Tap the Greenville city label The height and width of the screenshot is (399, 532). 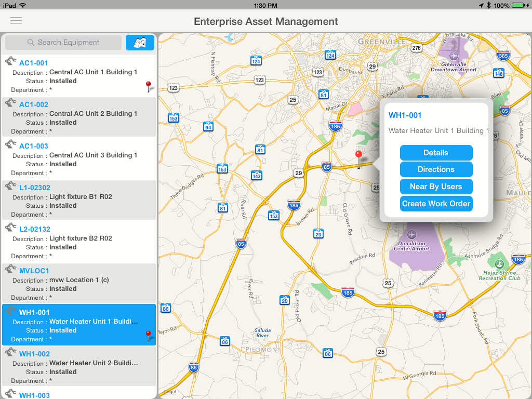click(382, 42)
